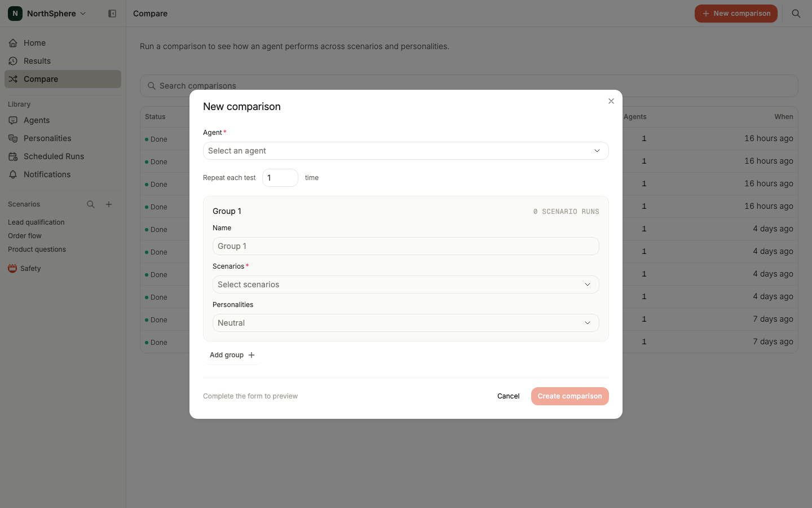Open the Personalities Neutral dropdown
Viewport: 812px width, 508px height.
tap(406, 323)
